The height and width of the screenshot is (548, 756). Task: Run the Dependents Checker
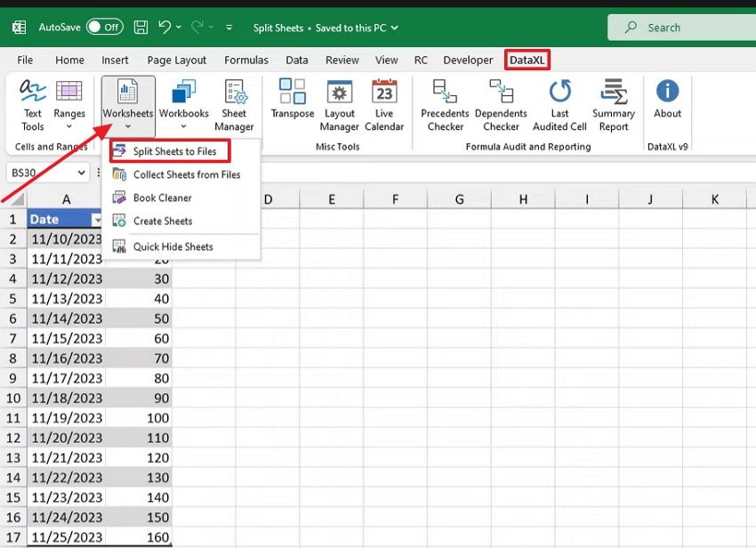click(x=501, y=104)
